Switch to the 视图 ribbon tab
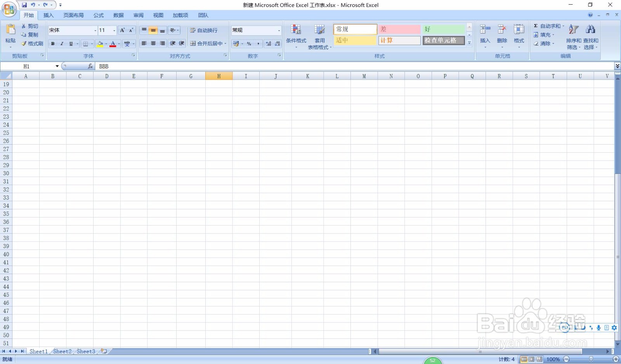Screen dimensions: 621x364 tap(158, 15)
